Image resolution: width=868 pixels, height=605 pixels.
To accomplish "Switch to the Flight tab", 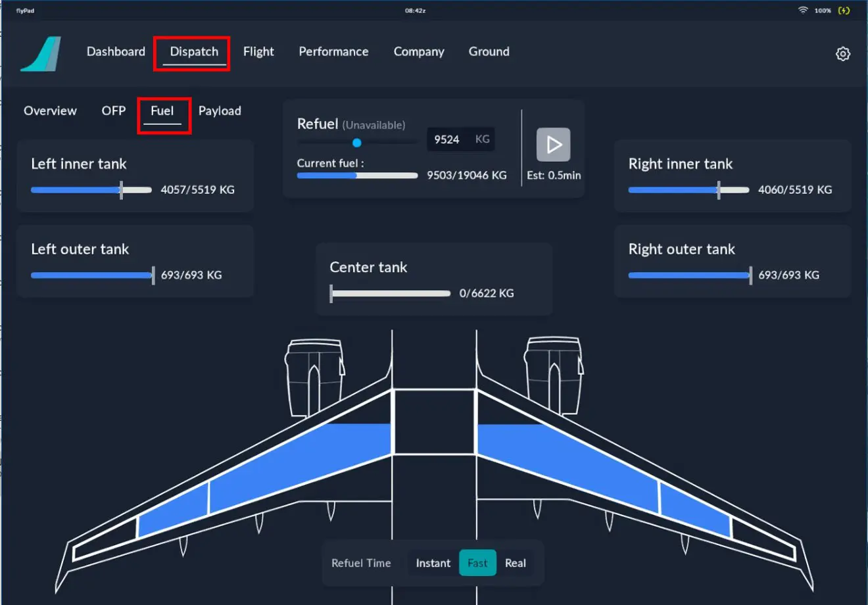I will 258,52.
